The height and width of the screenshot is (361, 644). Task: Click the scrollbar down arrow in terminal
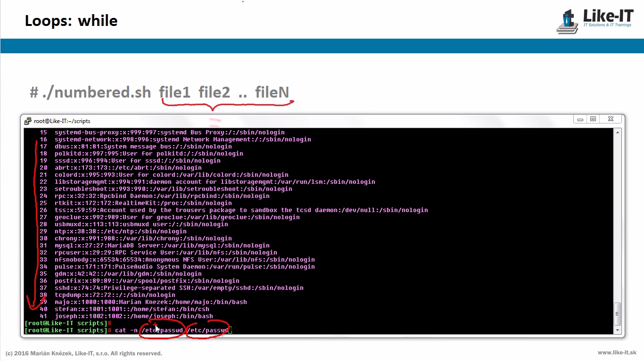coord(618,330)
